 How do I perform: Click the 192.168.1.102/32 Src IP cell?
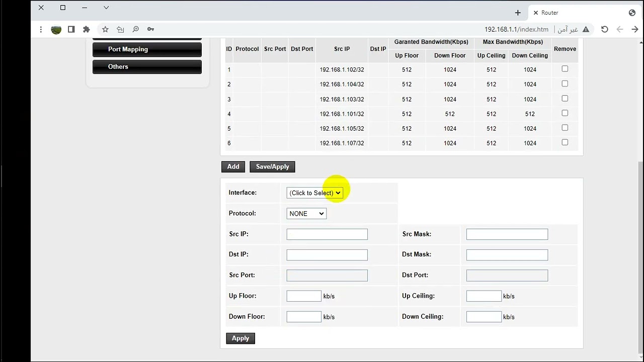click(x=342, y=70)
